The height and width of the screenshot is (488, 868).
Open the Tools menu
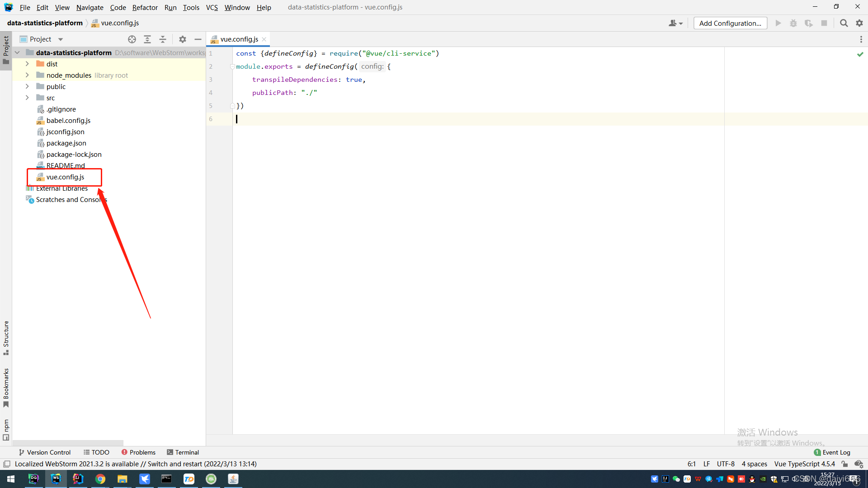click(191, 7)
